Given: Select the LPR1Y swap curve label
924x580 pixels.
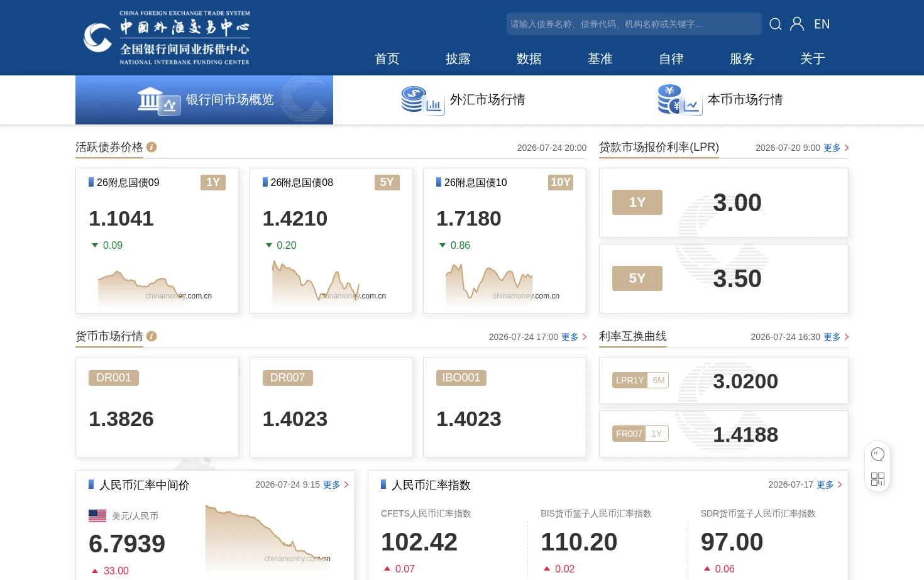Looking at the screenshot, I should tap(630, 380).
